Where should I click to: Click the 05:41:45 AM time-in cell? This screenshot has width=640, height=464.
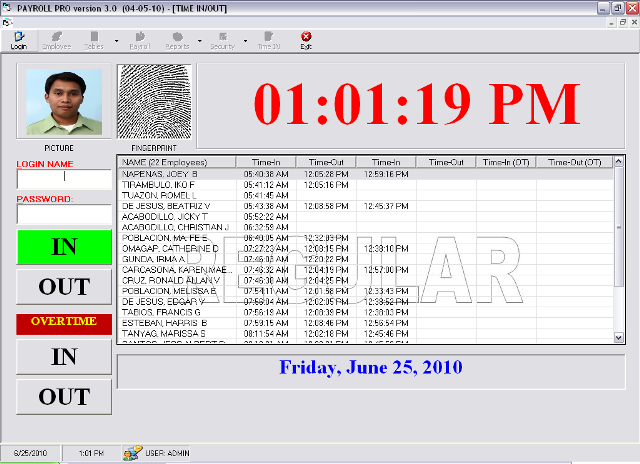(x=266, y=195)
